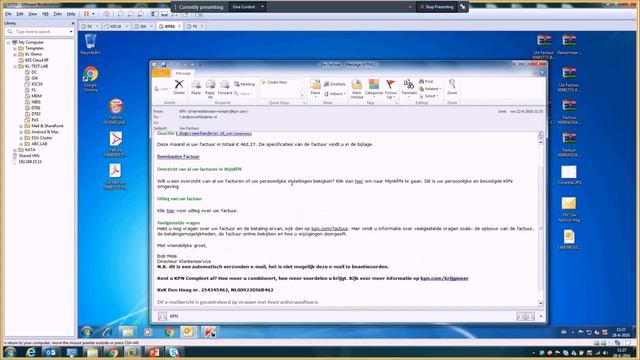Click the Kaspersky icon in VM taskbar
The image size is (640, 360).
[209, 332]
